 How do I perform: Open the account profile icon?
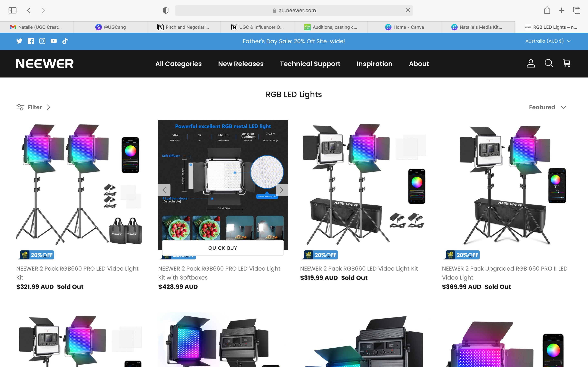[x=531, y=64]
